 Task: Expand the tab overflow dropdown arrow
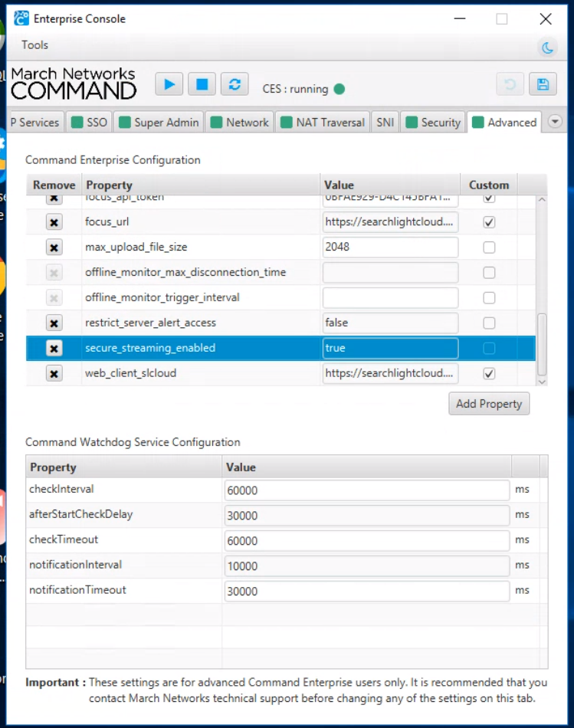(x=555, y=122)
